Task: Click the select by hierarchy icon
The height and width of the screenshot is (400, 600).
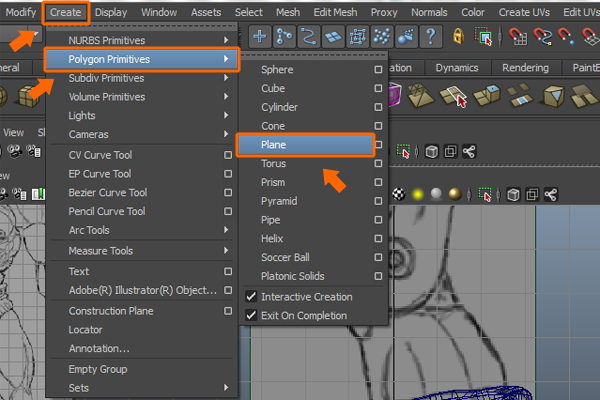Action: coord(284,37)
